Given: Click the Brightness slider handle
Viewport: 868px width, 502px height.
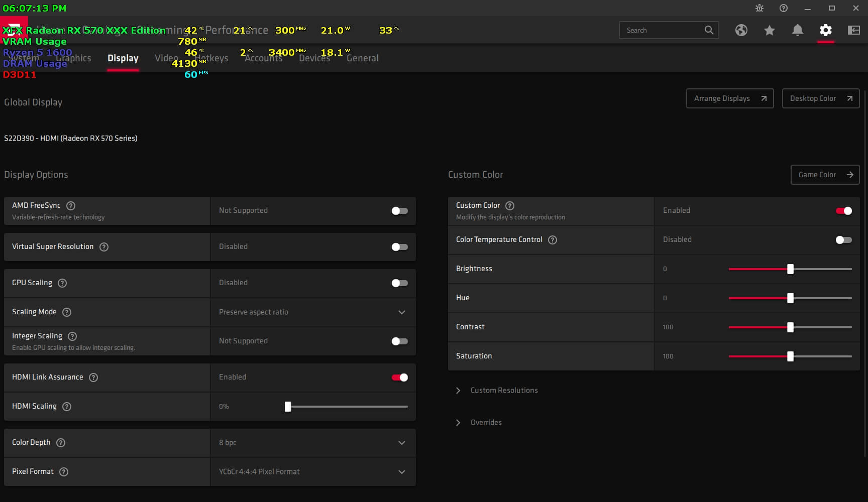Looking at the screenshot, I should [x=790, y=269].
